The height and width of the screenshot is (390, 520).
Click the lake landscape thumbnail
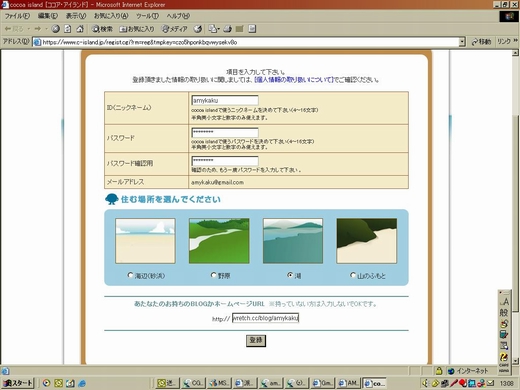[x=293, y=241]
